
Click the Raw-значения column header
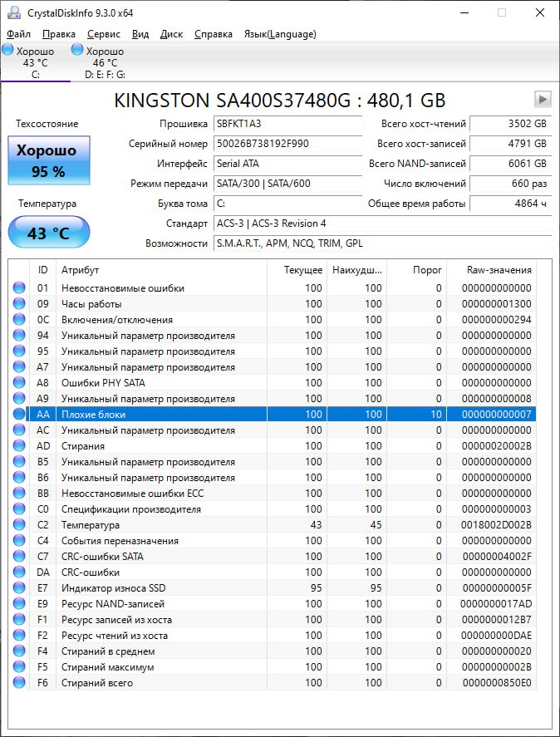[491, 270]
